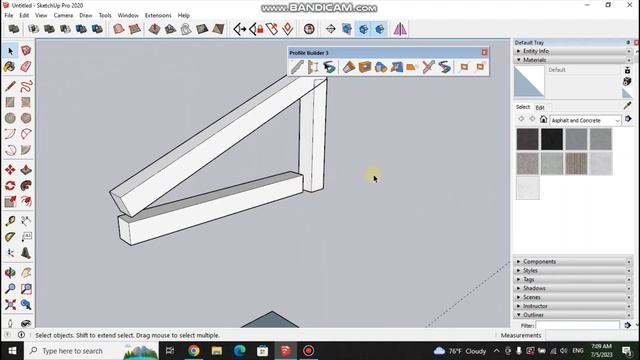
Task: Open the Draw menu
Action: click(x=86, y=16)
